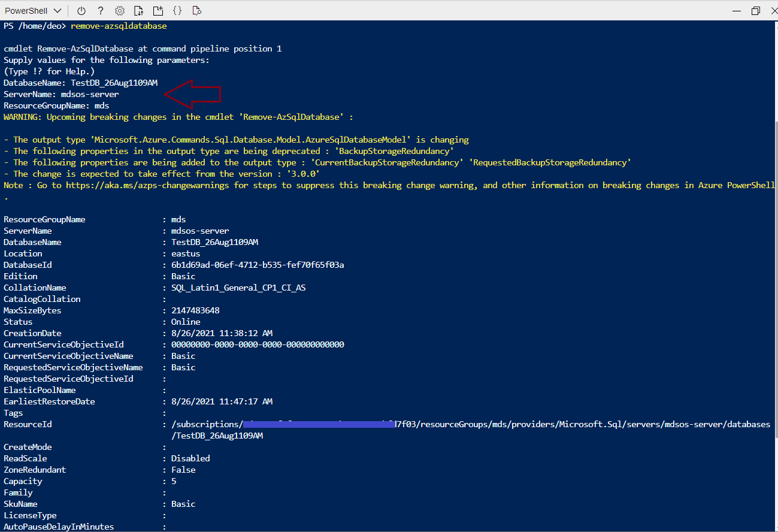
Task: Click 'mdsos-server' value in the output property list
Action: point(200,231)
